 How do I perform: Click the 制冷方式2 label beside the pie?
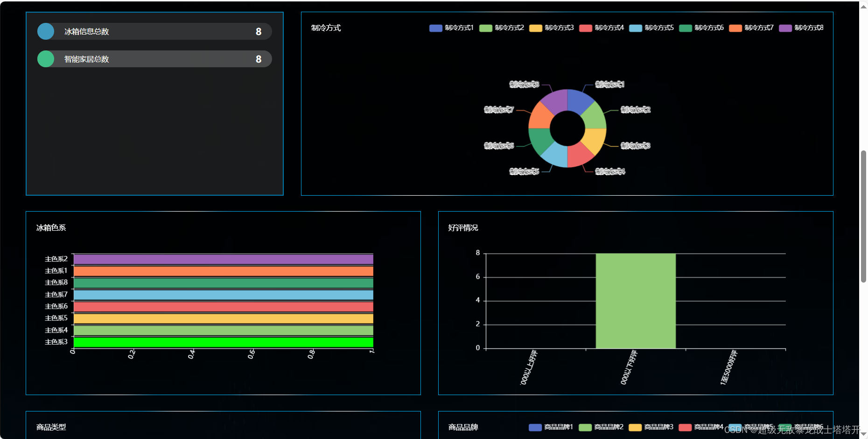click(636, 110)
